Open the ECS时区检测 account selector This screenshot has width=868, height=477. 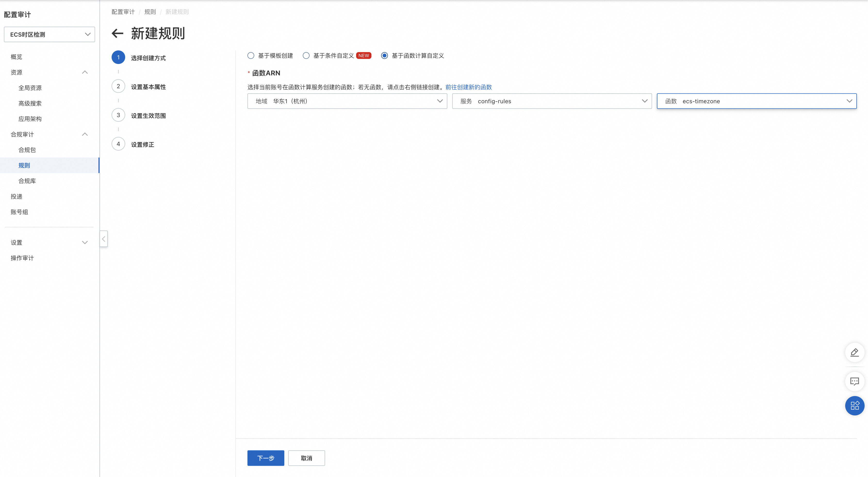(49, 34)
